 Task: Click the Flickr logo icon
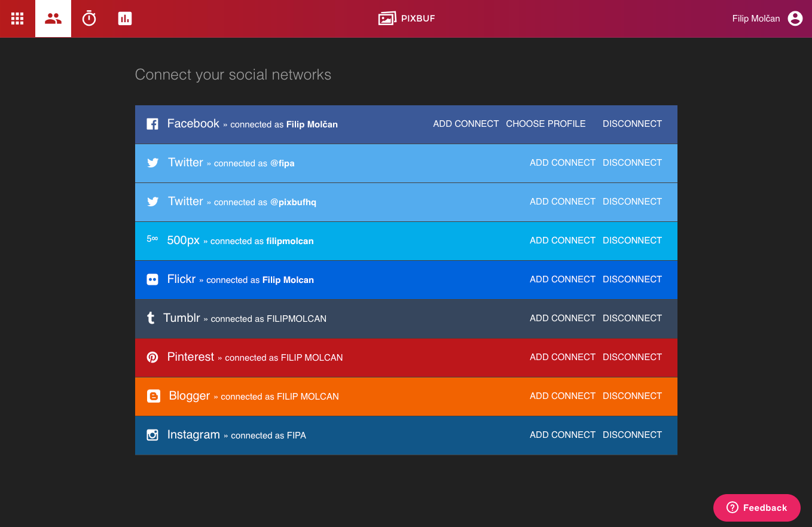152,279
